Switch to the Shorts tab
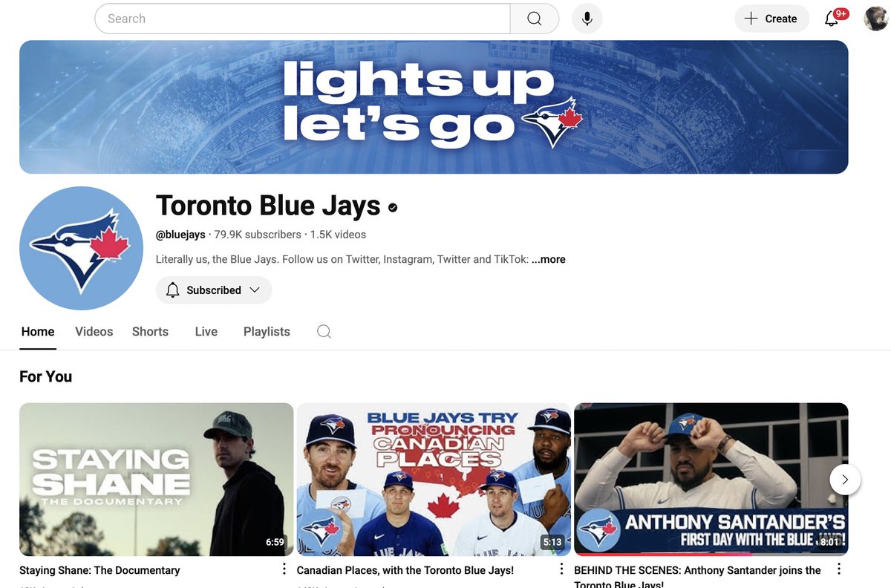This screenshot has width=891, height=588. [150, 332]
